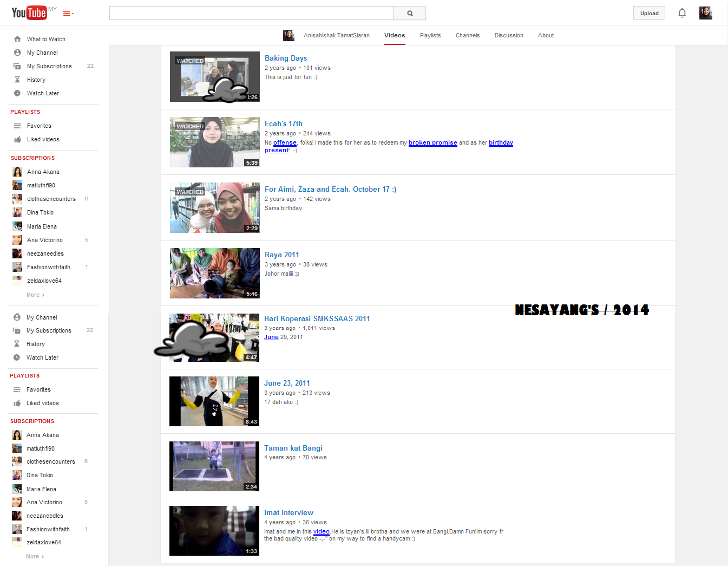The height and width of the screenshot is (566, 728).
Task: Switch to the Playlists tab
Action: 430,35
